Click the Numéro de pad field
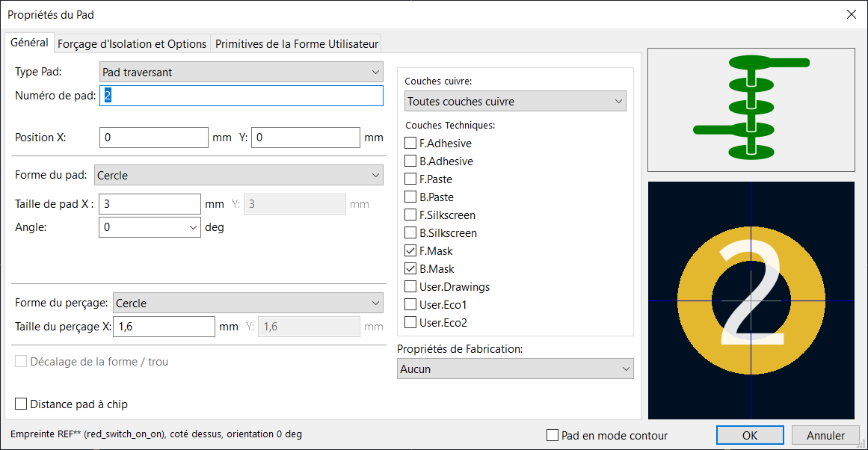Image resolution: width=868 pixels, height=450 pixels. (x=241, y=96)
